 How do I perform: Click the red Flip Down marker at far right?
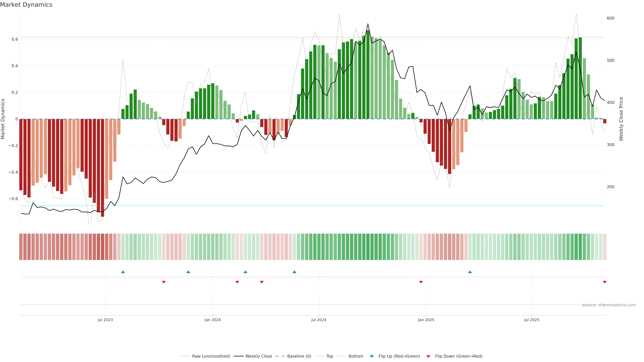coord(604,282)
